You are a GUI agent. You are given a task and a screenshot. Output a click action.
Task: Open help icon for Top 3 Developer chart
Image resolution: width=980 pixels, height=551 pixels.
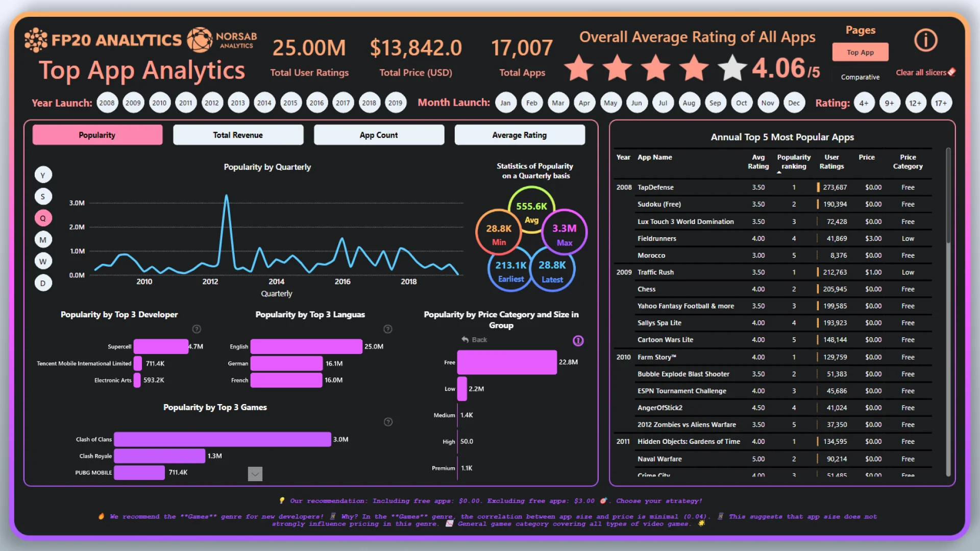(x=197, y=329)
